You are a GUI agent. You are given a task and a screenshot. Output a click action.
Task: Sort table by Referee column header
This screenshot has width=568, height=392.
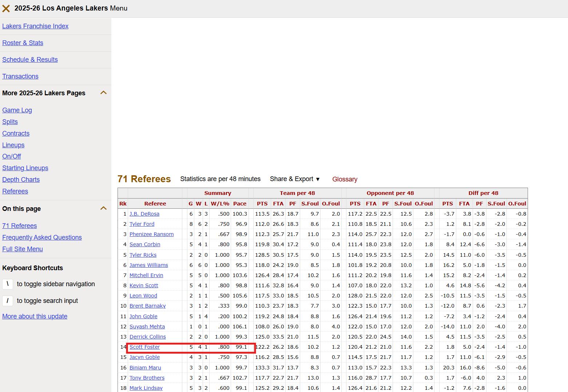[x=155, y=204]
